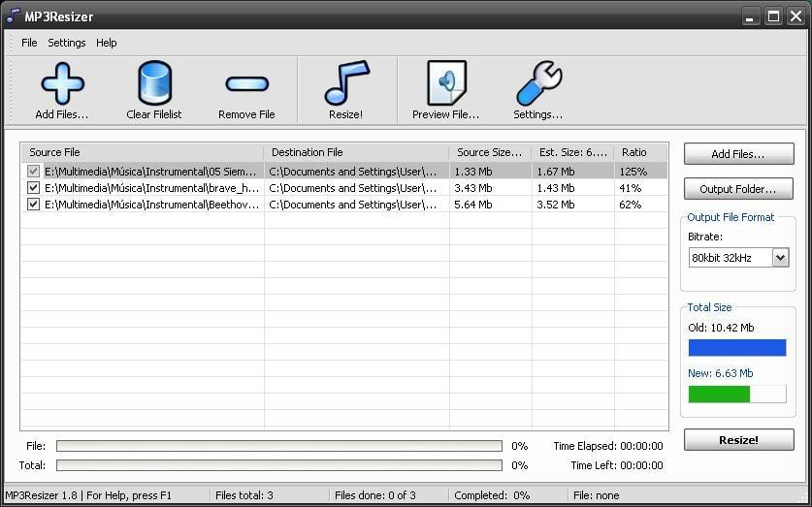
Task: Sort by Ratio column header
Action: pos(640,152)
